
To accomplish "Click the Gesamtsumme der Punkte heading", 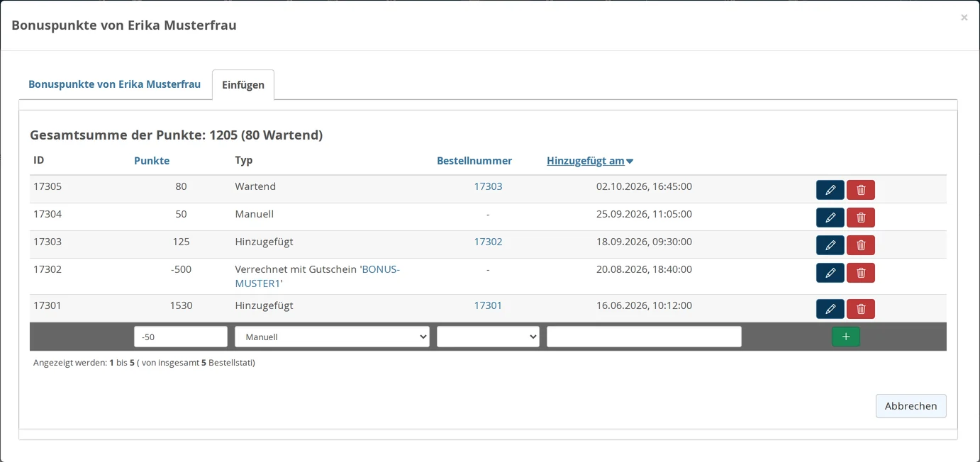I will (177, 135).
